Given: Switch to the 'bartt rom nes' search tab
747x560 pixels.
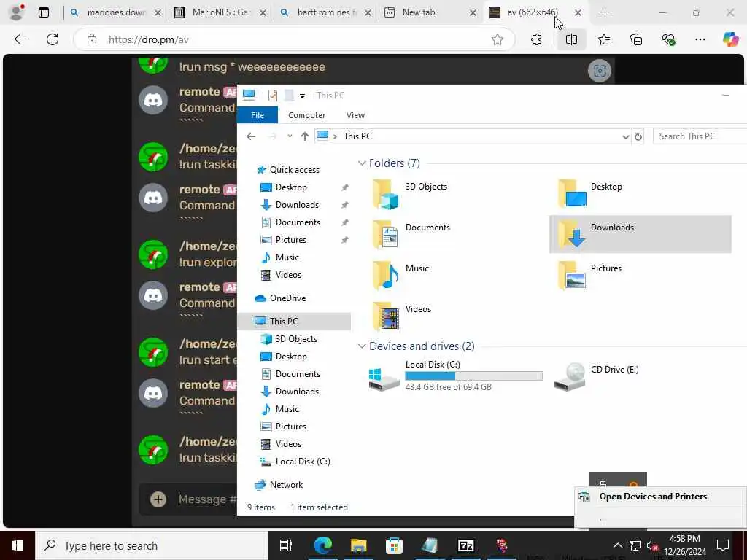Looking at the screenshot, I should click(x=327, y=13).
